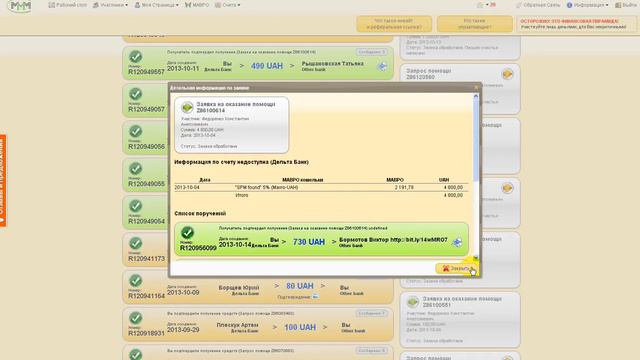Close the dialog via title bar X
This screenshot has height=360, width=640.
(x=476, y=87)
